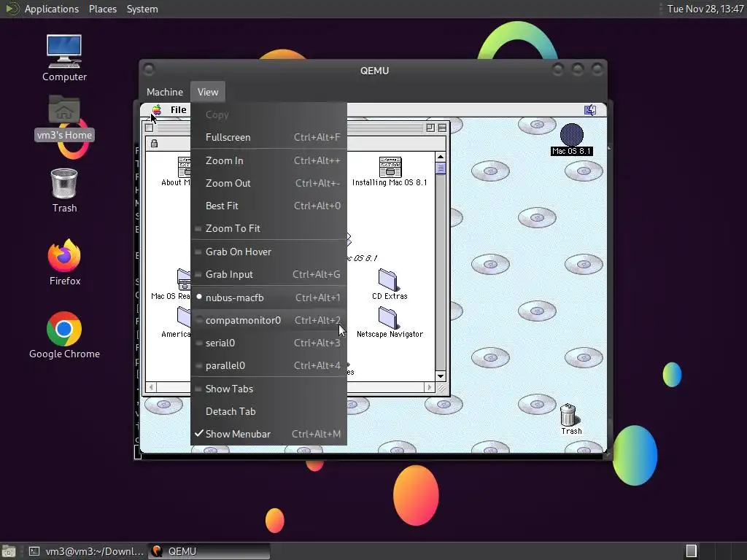Click the Mac window collapse box icon

coord(443,128)
